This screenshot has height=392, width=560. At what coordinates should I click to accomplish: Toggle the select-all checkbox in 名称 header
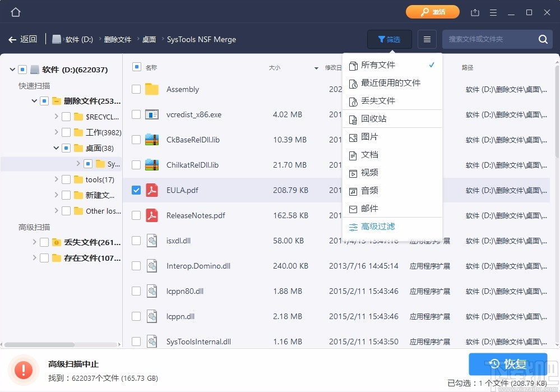(136, 67)
